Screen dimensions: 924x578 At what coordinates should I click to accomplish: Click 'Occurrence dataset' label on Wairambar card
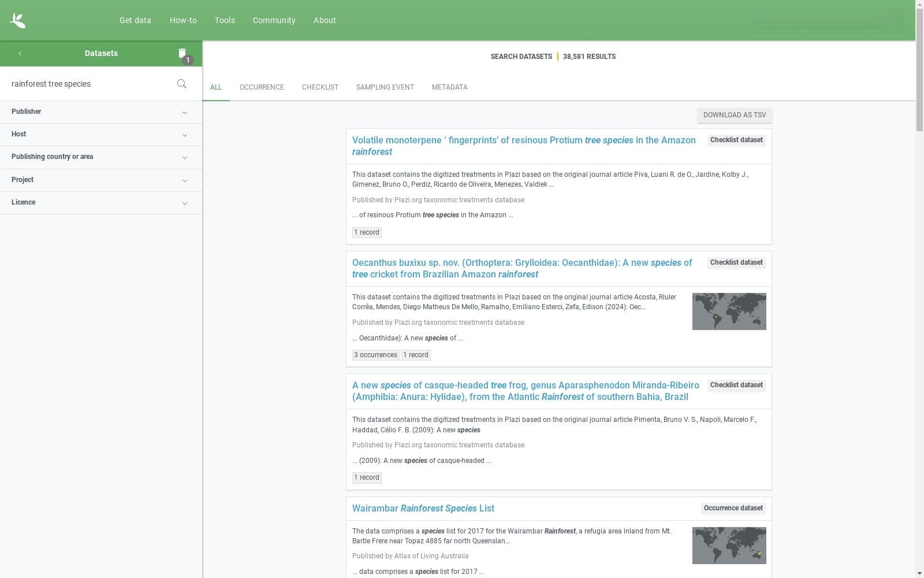(x=733, y=508)
